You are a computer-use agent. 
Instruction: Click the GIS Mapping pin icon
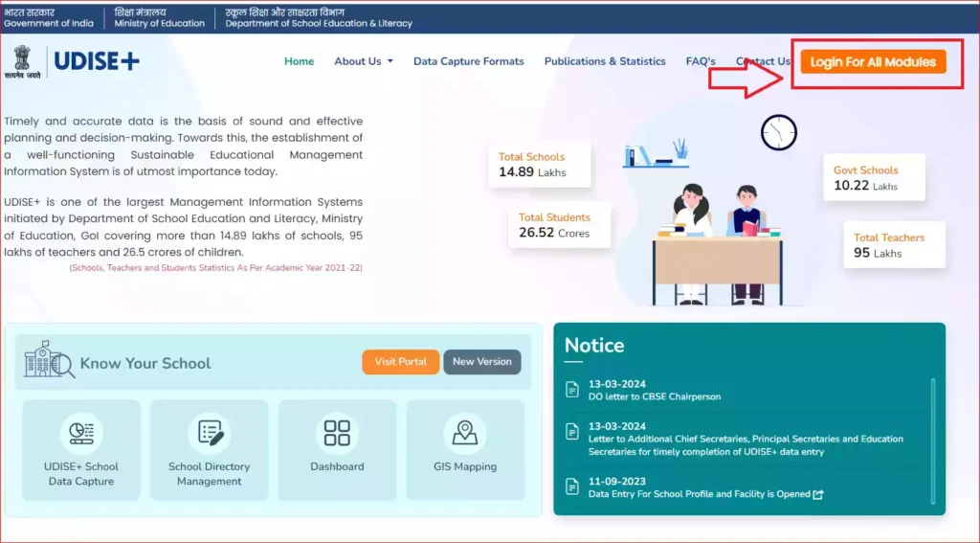pyautogui.click(x=465, y=433)
